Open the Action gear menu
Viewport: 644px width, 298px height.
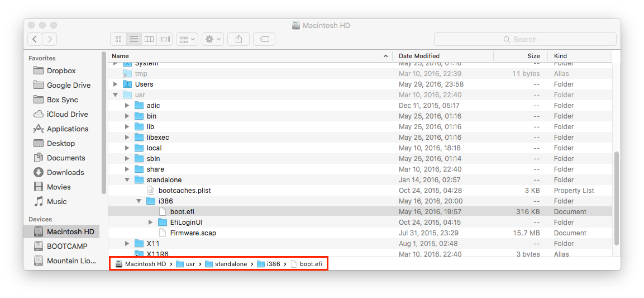coord(213,39)
